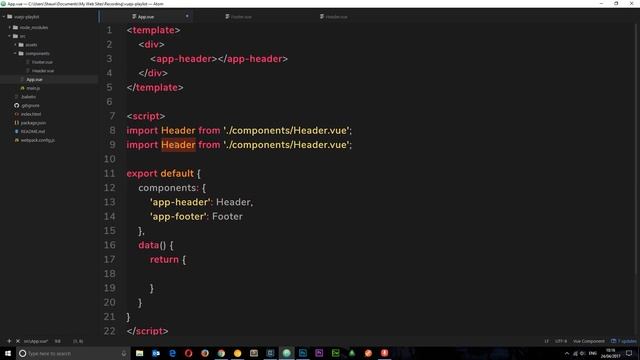Screen dimensions: 640x360
Task: Click the ENG language indicator
Action: point(593,353)
